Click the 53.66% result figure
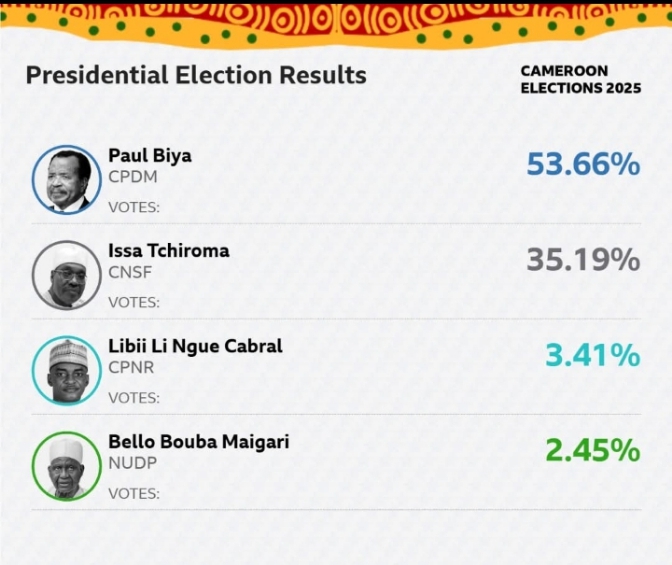The image size is (672, 565). click(583, 164)
